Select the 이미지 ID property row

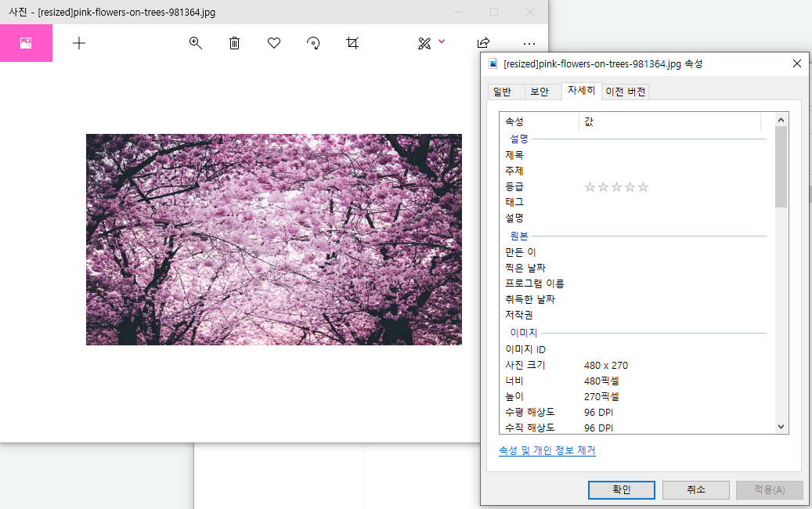636,349
